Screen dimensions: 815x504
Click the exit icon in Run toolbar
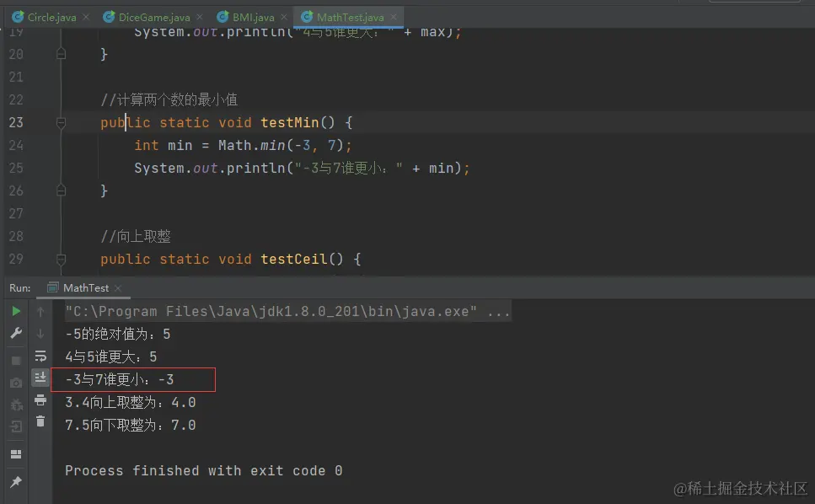(16, 426)
